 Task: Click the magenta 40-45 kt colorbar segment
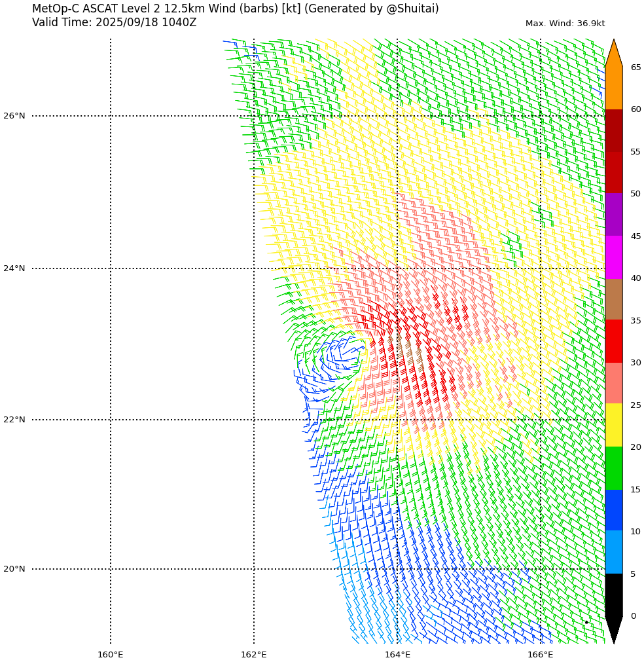pyautogui.click(x=614, y=257)
